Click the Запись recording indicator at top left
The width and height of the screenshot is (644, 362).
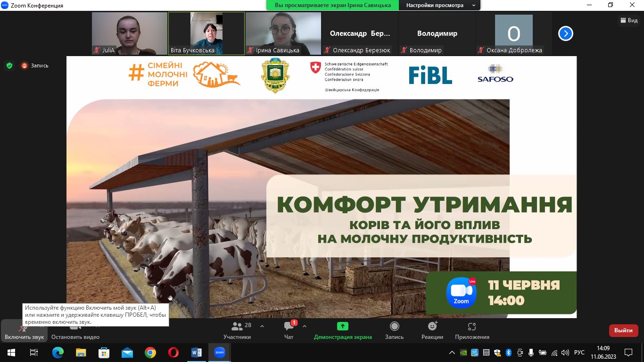coord(35,66)
